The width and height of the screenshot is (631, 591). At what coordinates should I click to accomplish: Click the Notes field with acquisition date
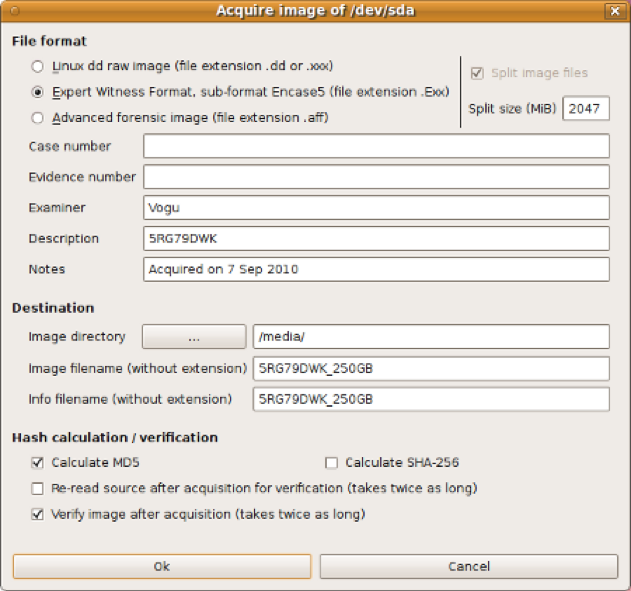tap(376, 270)
